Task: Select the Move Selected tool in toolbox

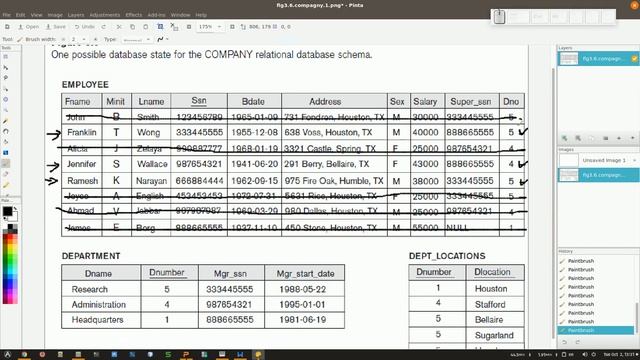Action: (x=6, y=67)
